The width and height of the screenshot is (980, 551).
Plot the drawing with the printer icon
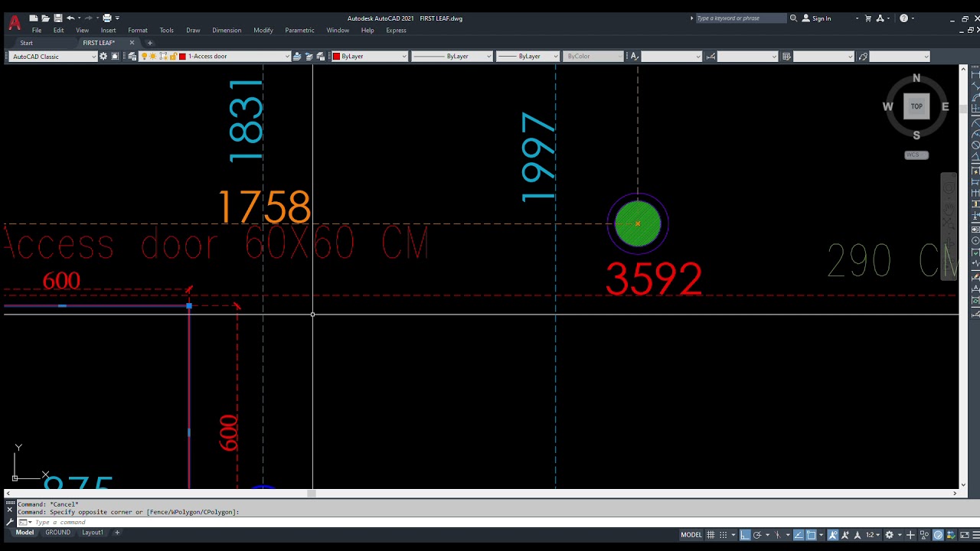point(107,18)
